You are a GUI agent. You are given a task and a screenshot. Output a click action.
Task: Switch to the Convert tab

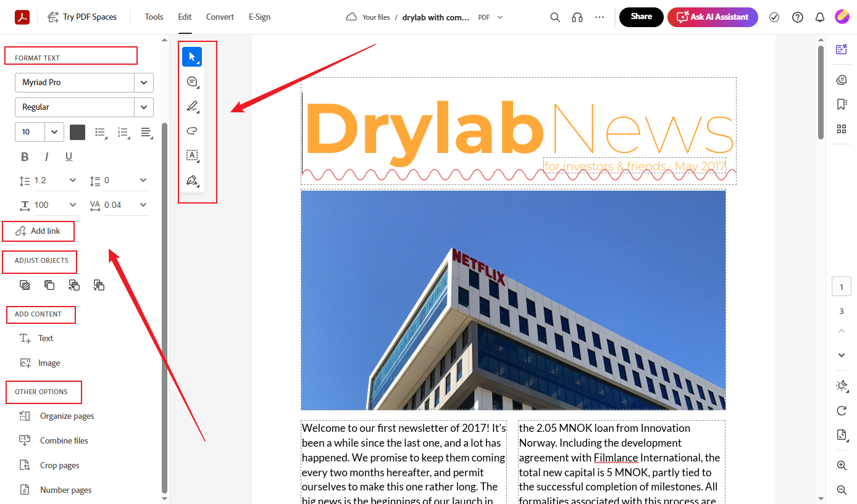pyautogui.click(x=220, y=17)
